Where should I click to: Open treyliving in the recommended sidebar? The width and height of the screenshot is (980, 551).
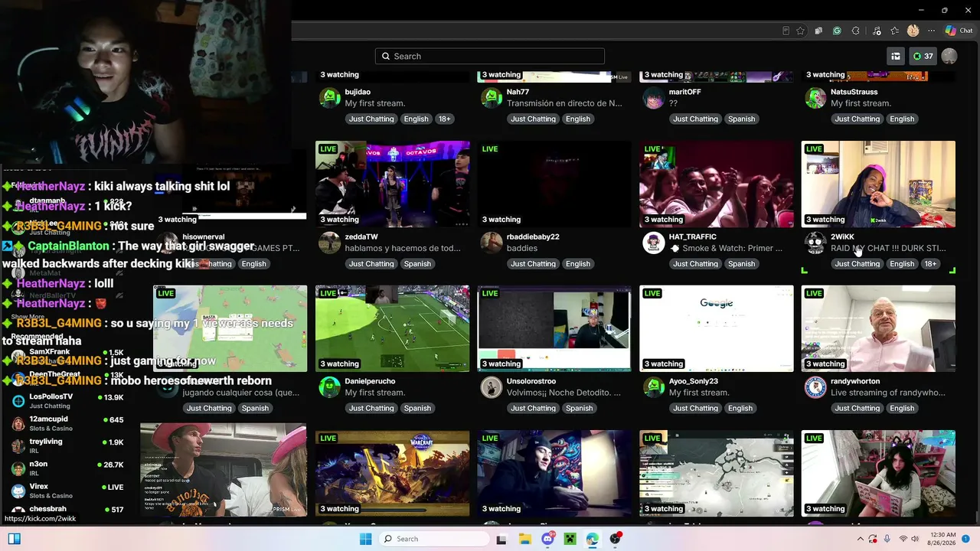pos(67,445)
